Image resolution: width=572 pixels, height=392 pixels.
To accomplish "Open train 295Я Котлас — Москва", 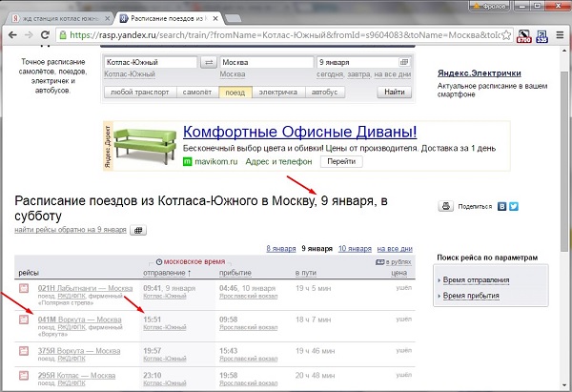I will click(x=76, y=375).
